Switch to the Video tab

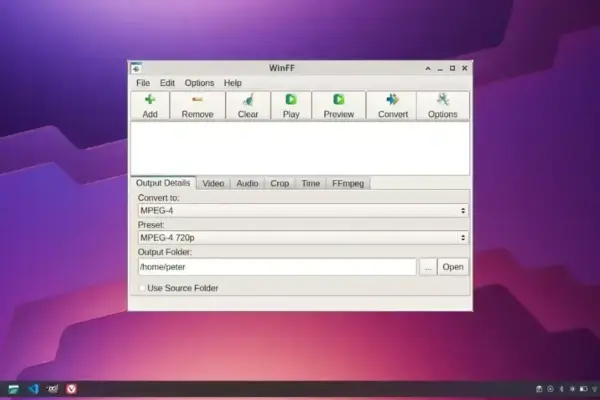213,183
